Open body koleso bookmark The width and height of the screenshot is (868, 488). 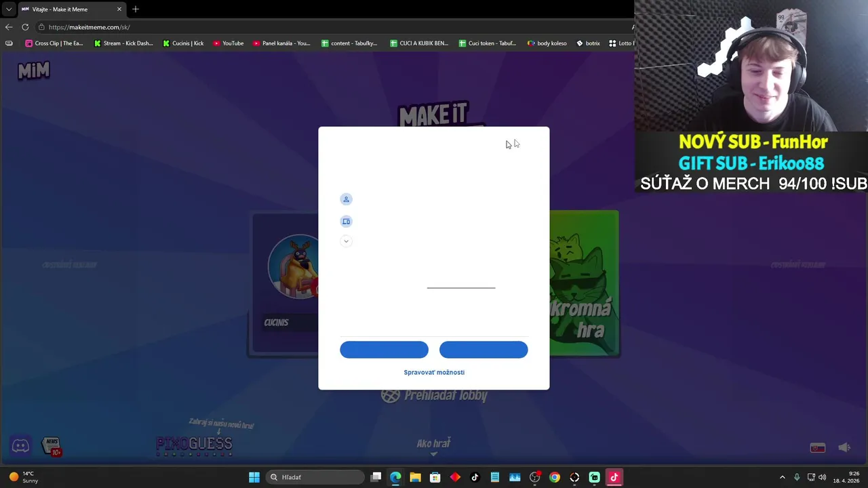click(547, 43)
